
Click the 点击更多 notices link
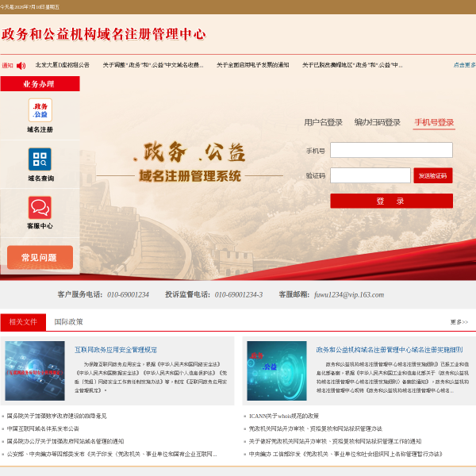(x=464, y=65)
